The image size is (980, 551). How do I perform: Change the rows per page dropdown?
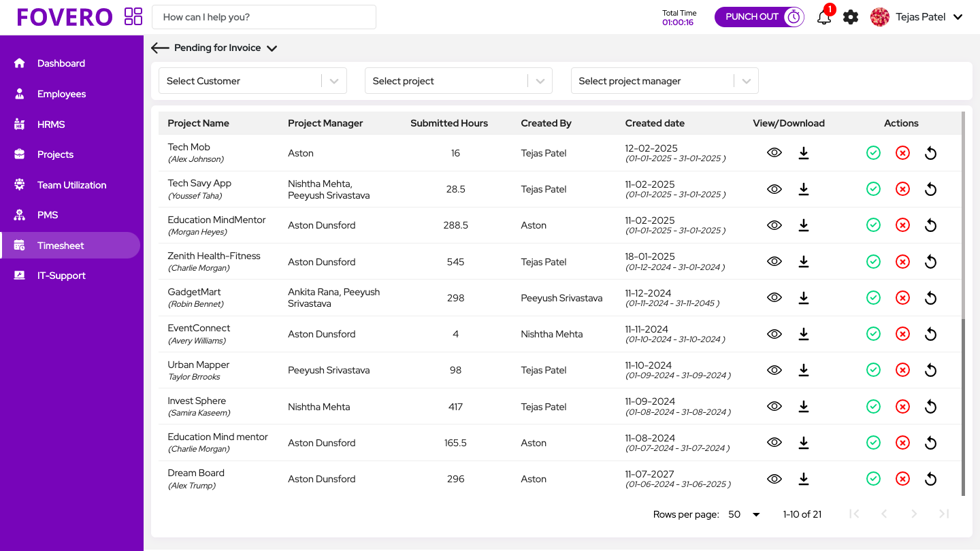tap(744, 514)
